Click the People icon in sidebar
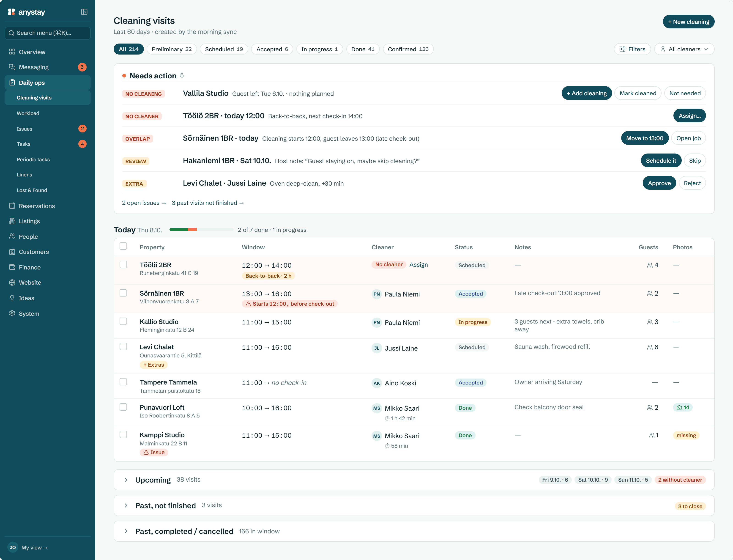Viewport: 733px width, 560px height. click(12, 236)
